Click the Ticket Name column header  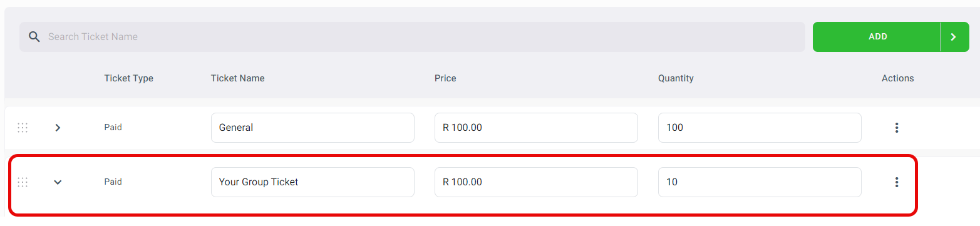point(237,78)
